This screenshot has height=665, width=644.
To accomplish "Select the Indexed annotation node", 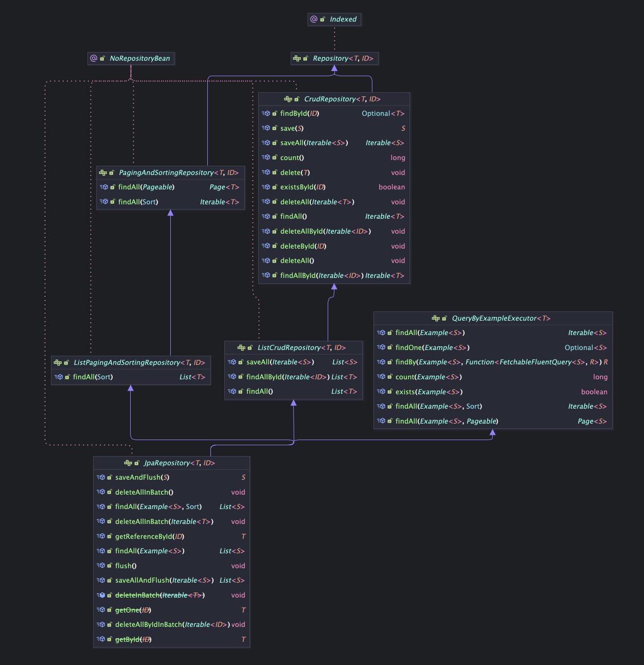I will coord(334,19).
